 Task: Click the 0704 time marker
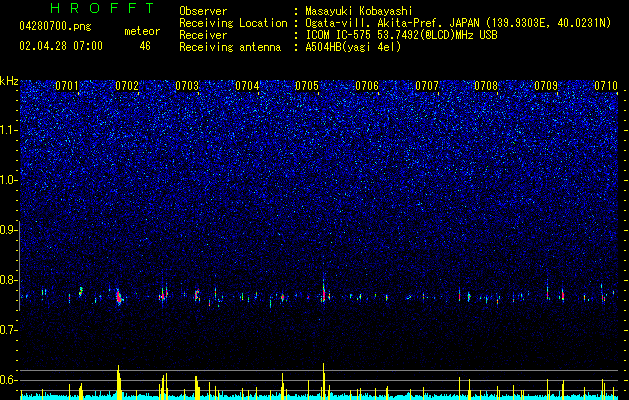[247, 86]
